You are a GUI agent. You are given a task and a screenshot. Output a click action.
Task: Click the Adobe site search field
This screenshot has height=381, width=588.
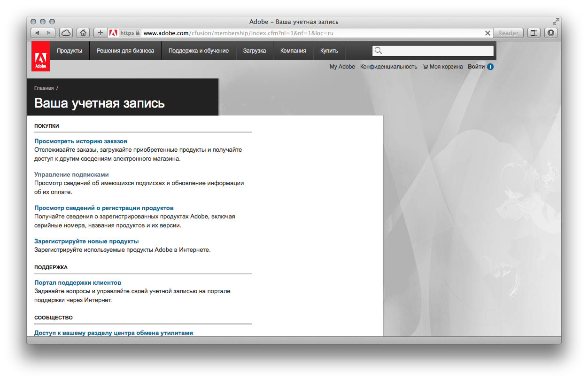[437, 51]
